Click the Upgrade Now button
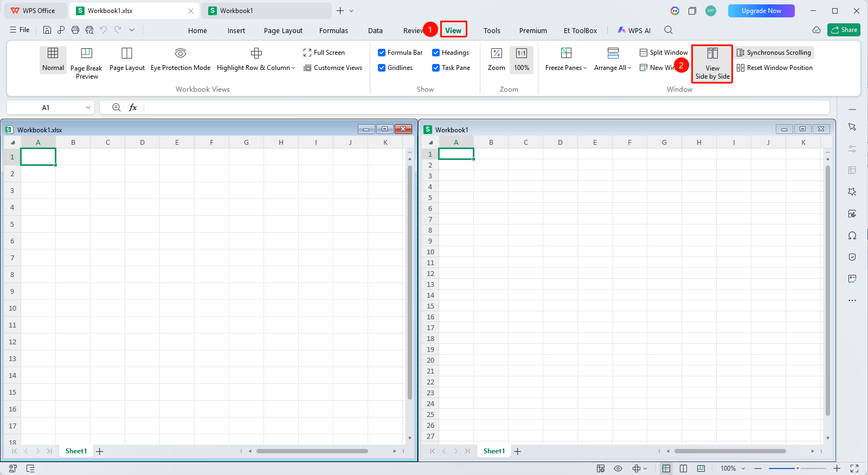The image size is (868, 475). click(x=761, y=11)
